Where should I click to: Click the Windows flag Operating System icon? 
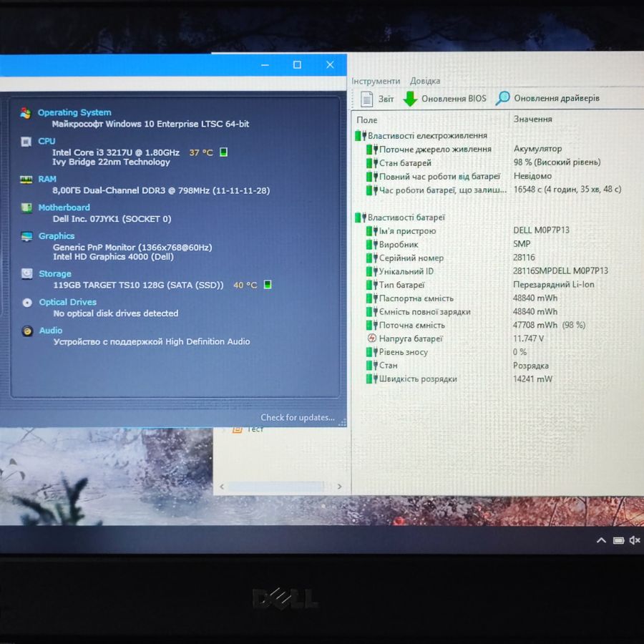(x=26, y=113)
